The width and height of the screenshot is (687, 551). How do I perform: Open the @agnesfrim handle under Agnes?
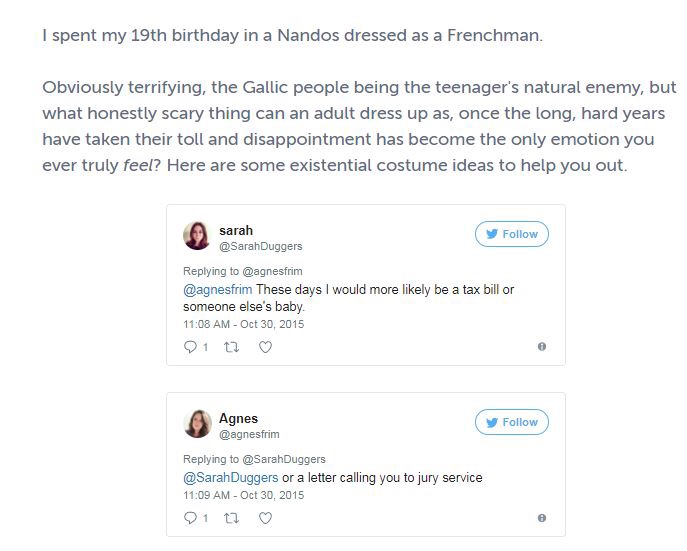(249, 434)
